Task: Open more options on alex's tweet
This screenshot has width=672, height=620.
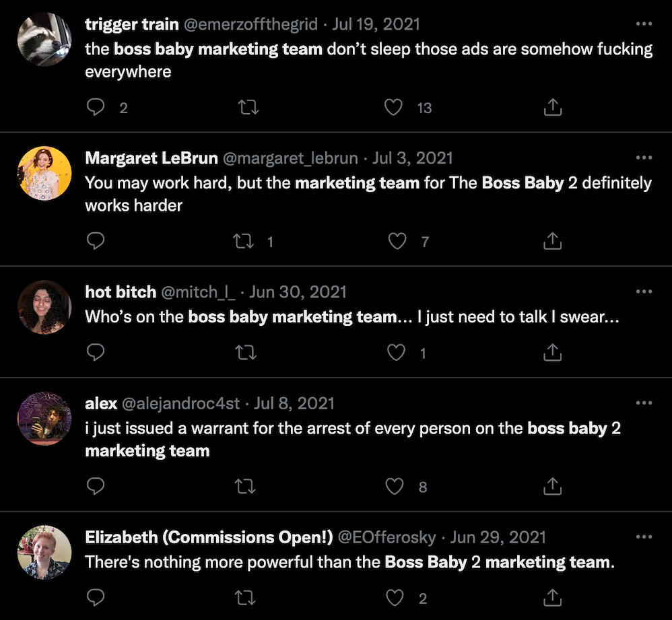Action: point(644,403)
